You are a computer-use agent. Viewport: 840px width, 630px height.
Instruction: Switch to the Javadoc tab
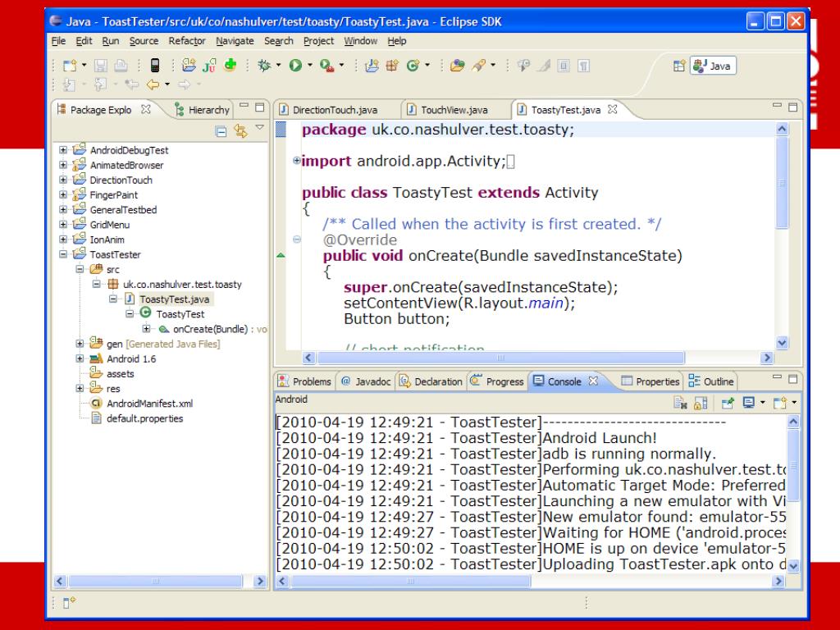coord(367,381)
